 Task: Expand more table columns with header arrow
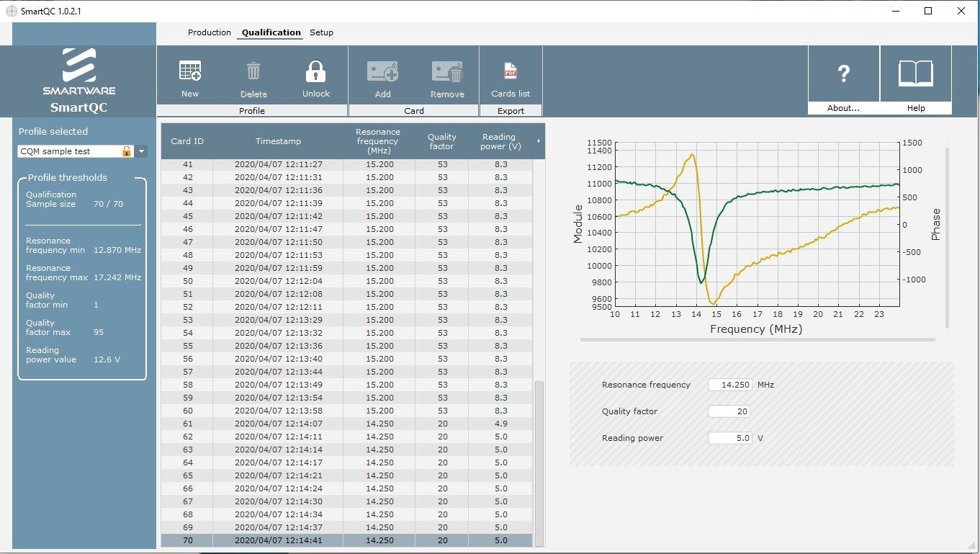(x=539, y=141)
